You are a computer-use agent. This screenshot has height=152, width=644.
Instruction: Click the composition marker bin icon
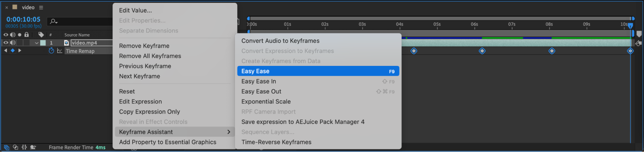[639, 34]
